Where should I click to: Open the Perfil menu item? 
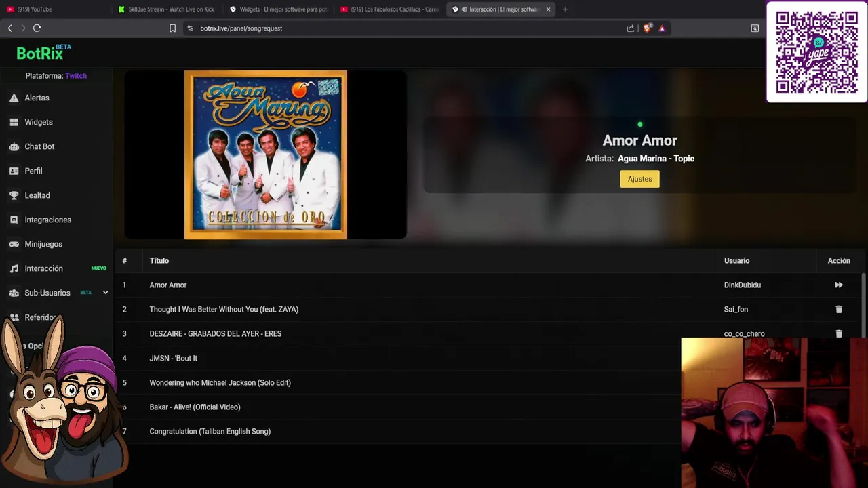coord(33,171)
